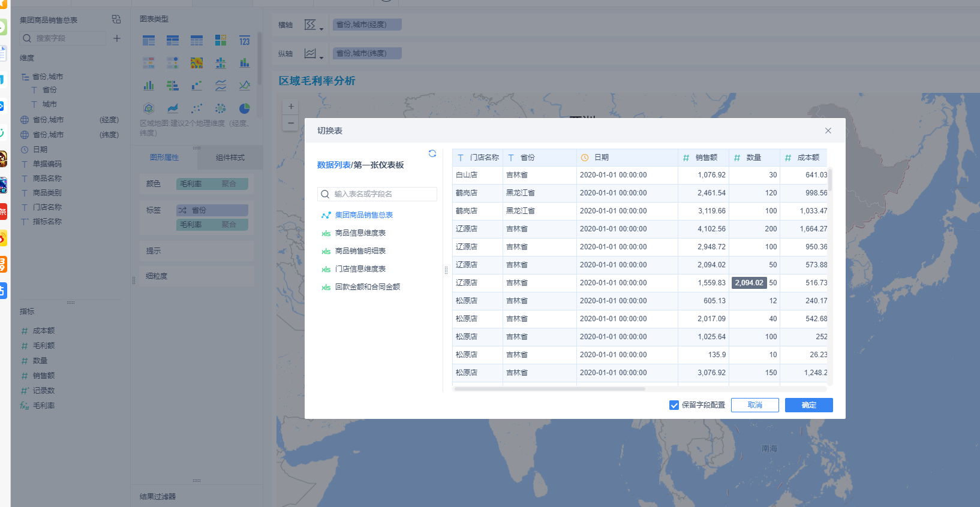980x507 pixels.
Task: Collapse the 省份,城市 dimension group
Action: 25,77
